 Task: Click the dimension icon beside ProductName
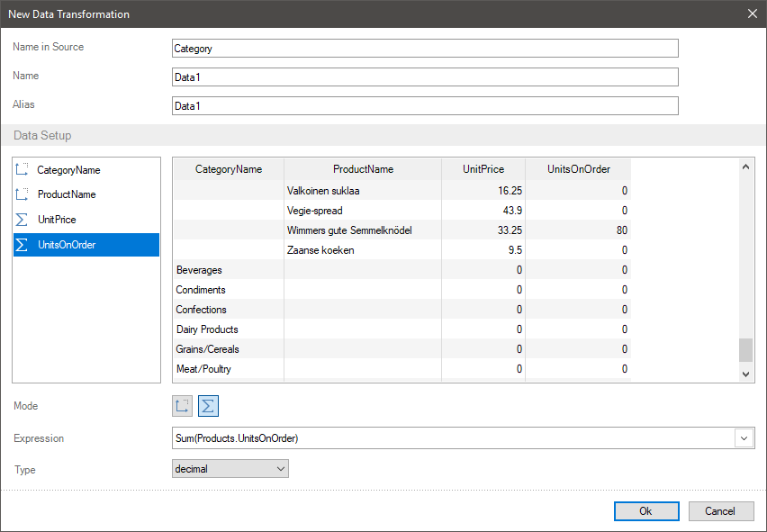pos(23,194)
